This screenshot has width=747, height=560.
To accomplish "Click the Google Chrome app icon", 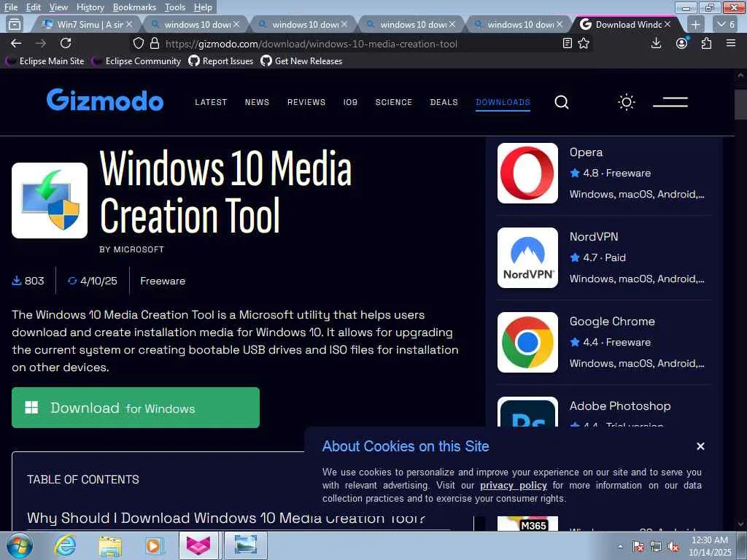I will point(527,343).
